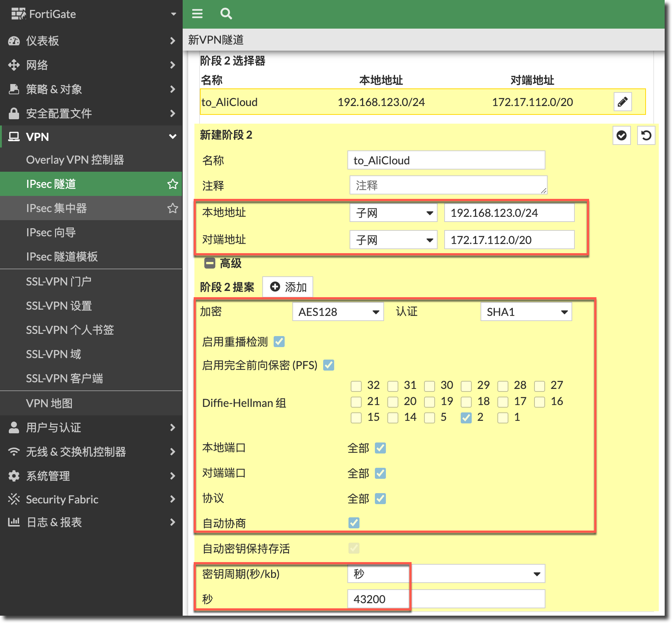The image size is (672, 623).
Task: Click the hamburger menu icon in header
Action: (x=197, y=14)
